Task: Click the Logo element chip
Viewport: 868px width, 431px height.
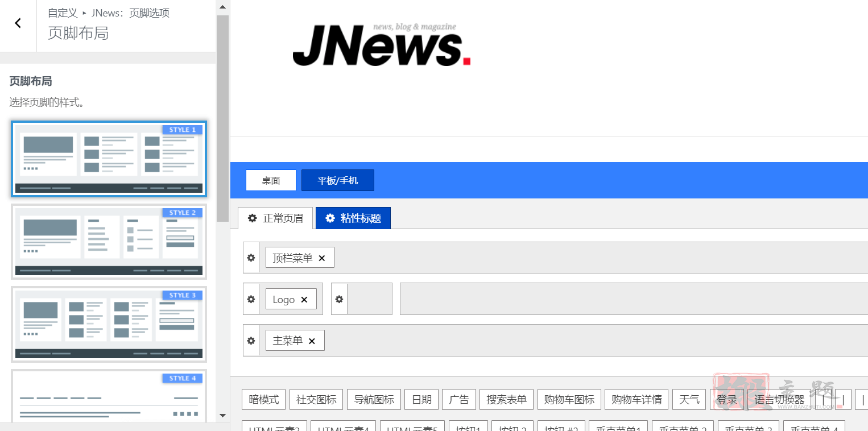Action: pyautogui.click(x=291, y=299)
